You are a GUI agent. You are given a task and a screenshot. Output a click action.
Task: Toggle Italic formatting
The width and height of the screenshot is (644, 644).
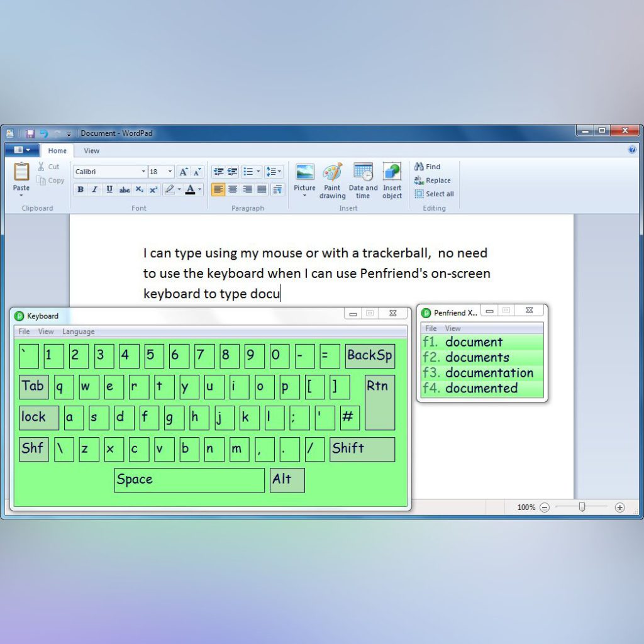tap(95, 189)
